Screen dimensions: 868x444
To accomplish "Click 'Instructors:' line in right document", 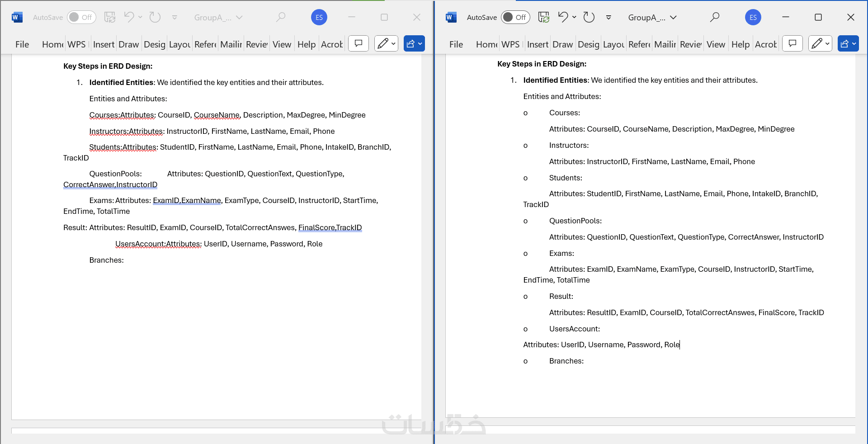I will pos(569,145).
